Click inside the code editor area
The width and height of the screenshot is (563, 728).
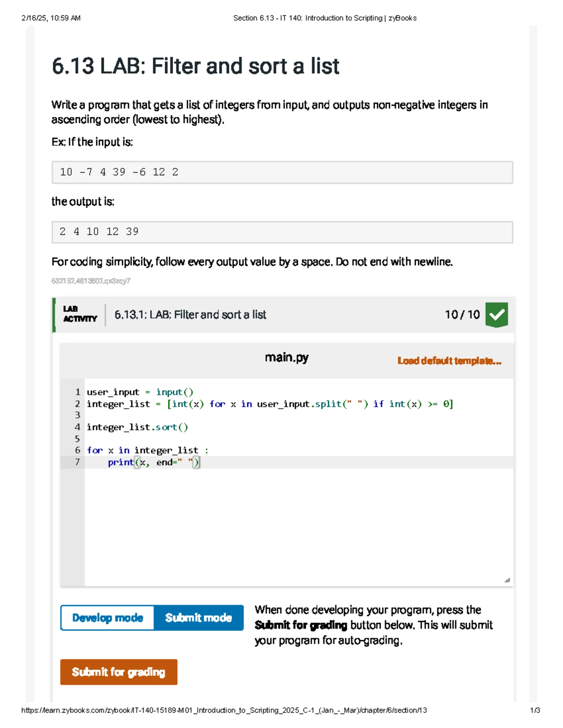click(x=281, y=516)
